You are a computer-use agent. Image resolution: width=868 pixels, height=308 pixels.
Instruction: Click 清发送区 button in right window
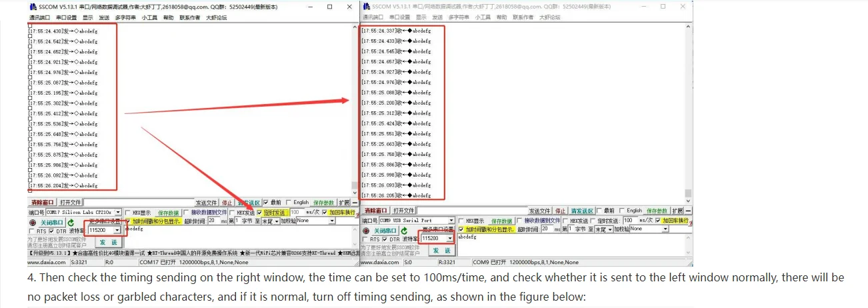coord(582,211)
